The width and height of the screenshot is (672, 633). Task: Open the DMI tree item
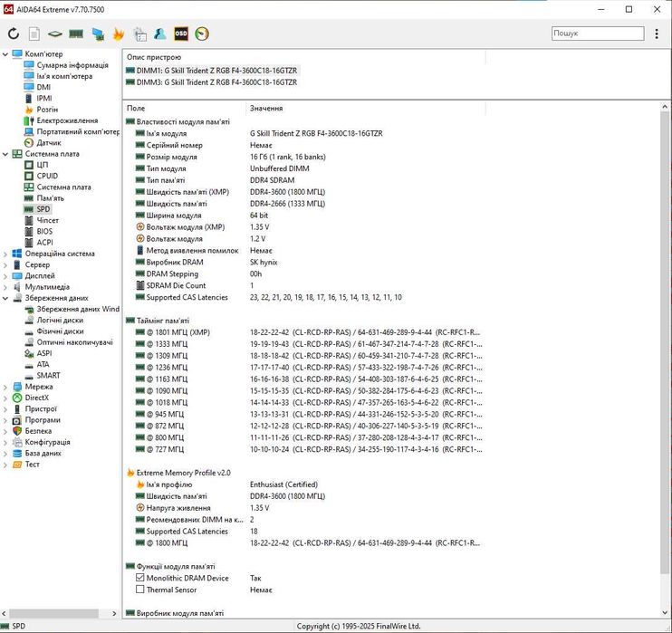[x=43, y=87]
